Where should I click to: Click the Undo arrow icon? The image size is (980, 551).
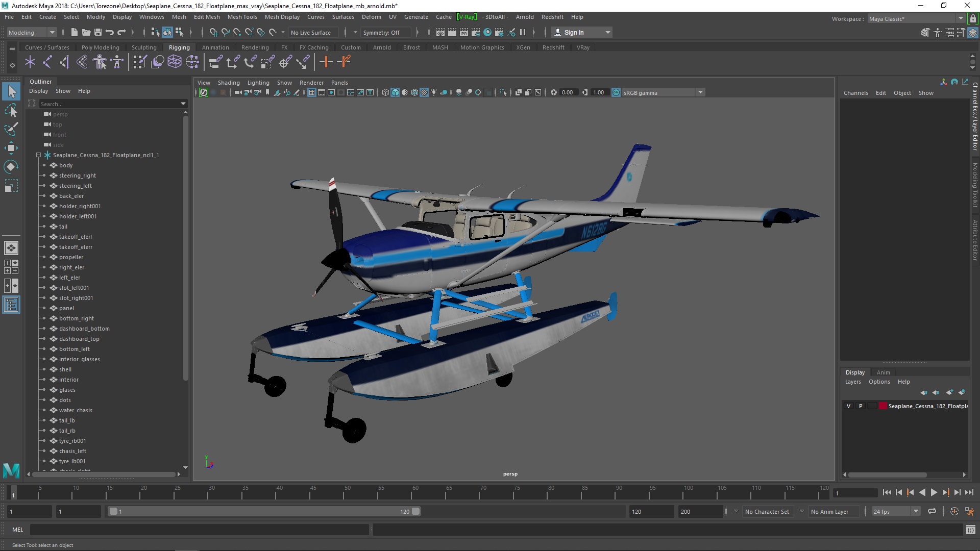[x=110, y=32]
